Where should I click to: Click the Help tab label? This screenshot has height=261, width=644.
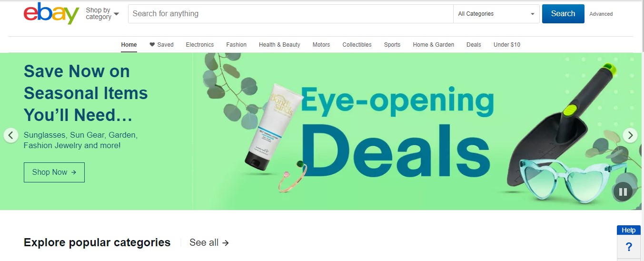pos(629,230)
